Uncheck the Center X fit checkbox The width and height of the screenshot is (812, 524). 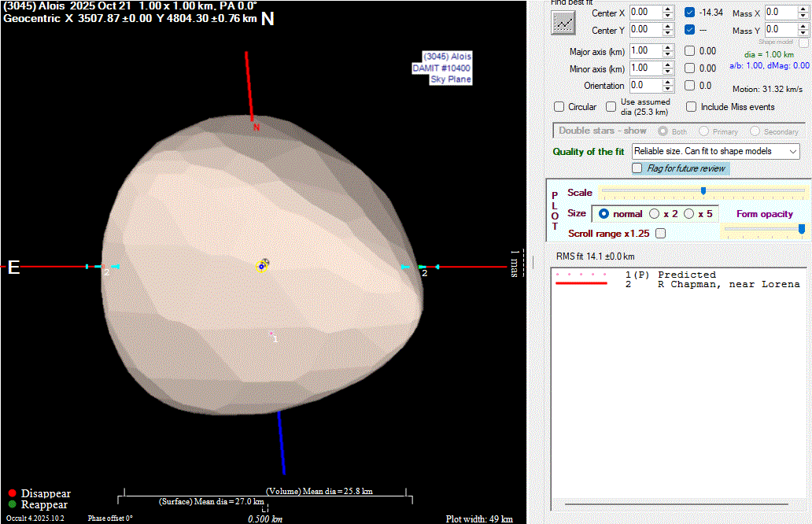pyautogui.click(x=690, y=13)
